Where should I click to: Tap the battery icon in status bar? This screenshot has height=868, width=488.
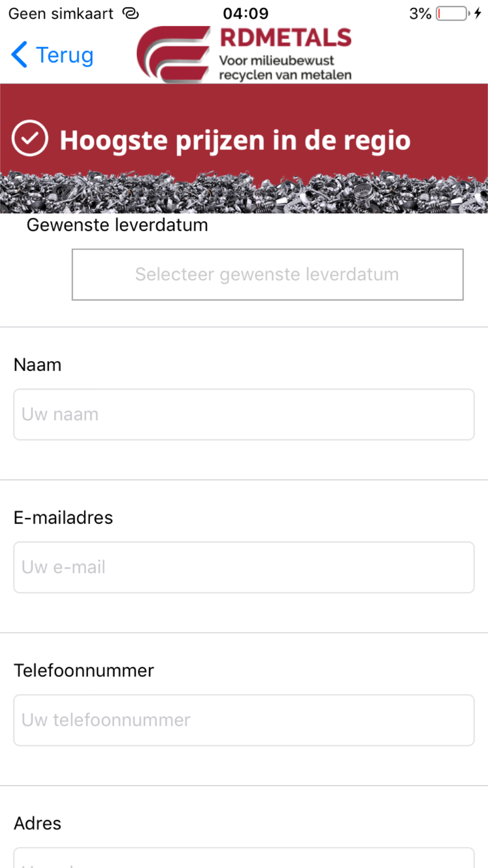point(453,13)
